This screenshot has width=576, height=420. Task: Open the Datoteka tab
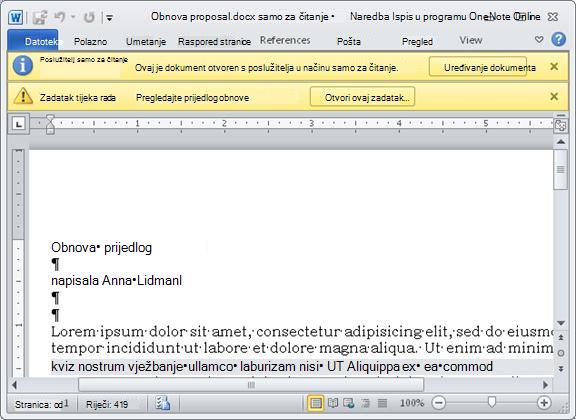(33, 41)
